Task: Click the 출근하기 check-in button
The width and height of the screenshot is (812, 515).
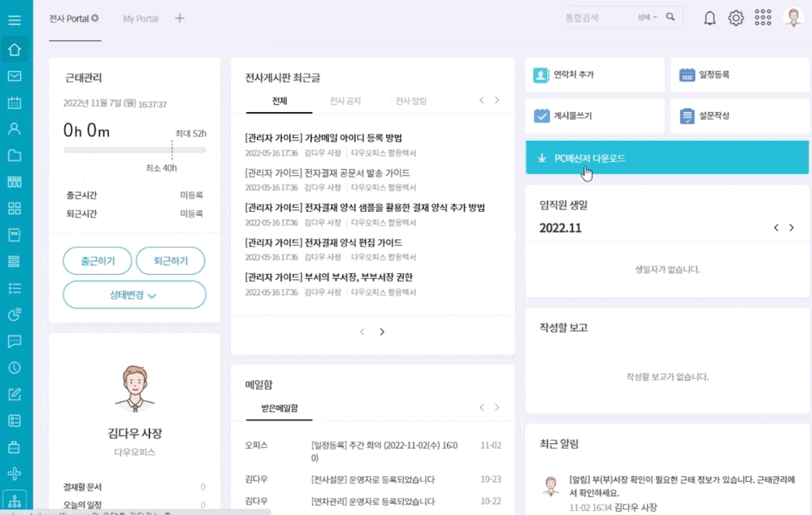Action: (x=97, y=261)
